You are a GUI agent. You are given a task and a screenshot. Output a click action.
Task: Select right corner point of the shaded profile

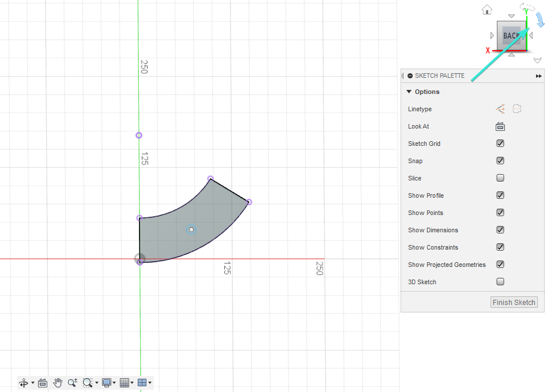(249, 202)
